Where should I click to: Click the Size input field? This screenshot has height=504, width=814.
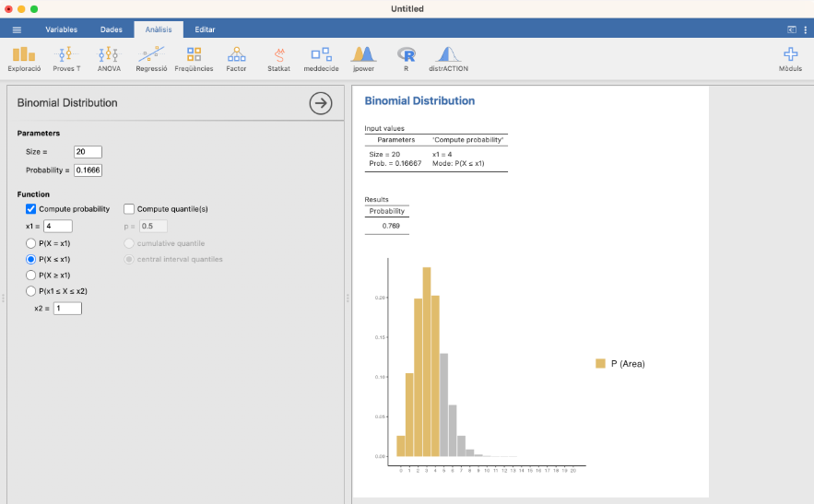click(88, 151)
